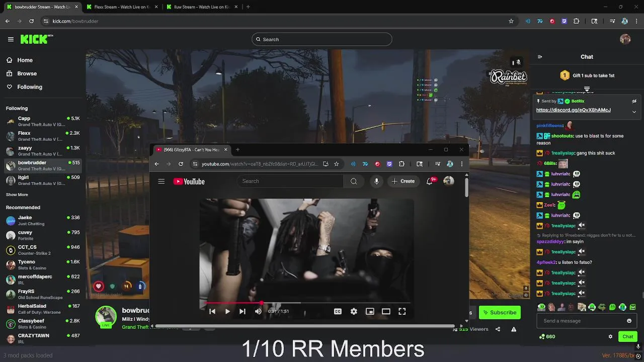644x362 pixels.
Task: Skip to next YouTube video
Action: click(243, 311)
